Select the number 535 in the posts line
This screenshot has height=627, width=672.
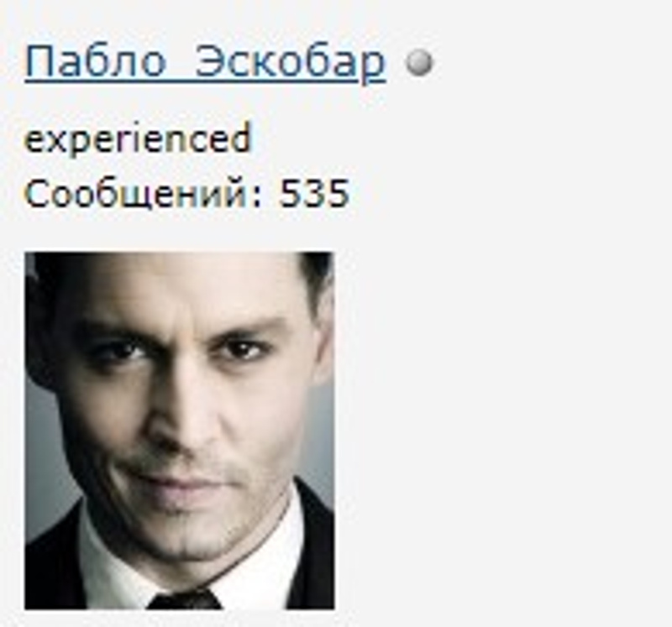point(314,193)
